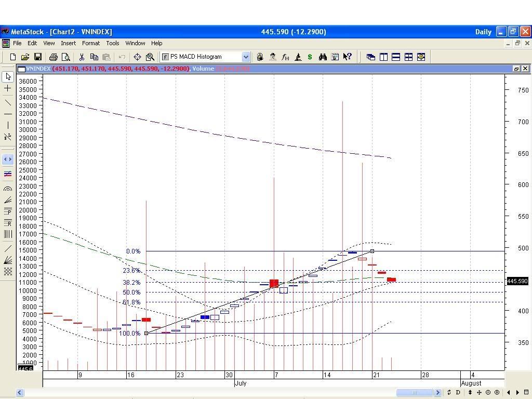Viewport: 532px width, 399px height.
Task: Open the periodicity D selector at bottom
Action: pos(458,392)
